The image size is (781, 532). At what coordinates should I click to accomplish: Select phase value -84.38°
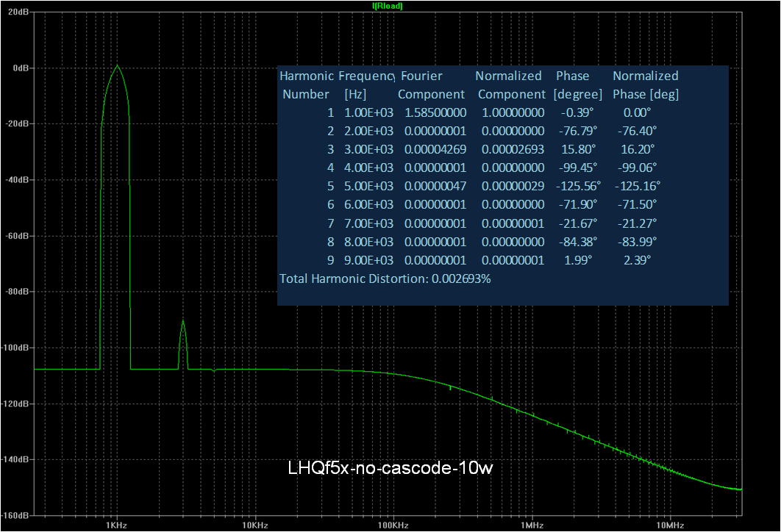pos(578,242)
